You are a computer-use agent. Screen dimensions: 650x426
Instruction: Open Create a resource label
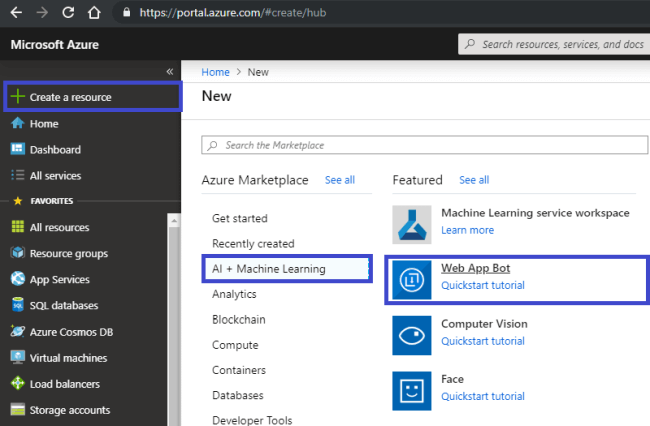(70, 97)
